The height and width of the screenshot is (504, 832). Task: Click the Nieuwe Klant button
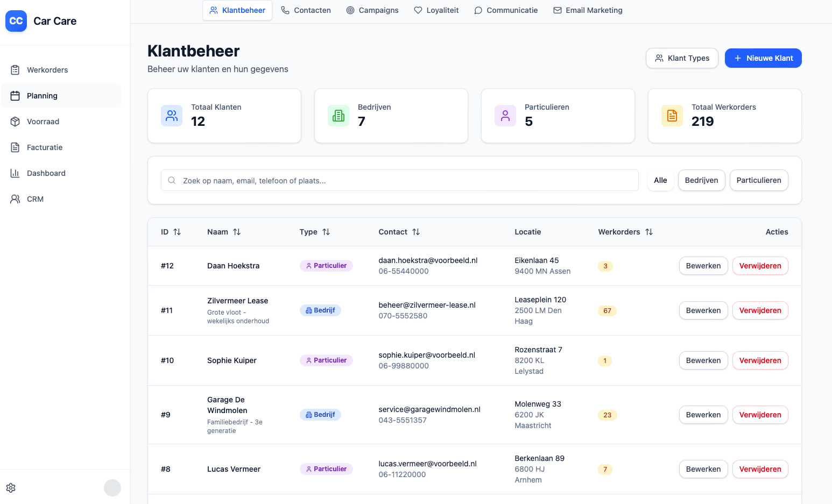(763, 58)
